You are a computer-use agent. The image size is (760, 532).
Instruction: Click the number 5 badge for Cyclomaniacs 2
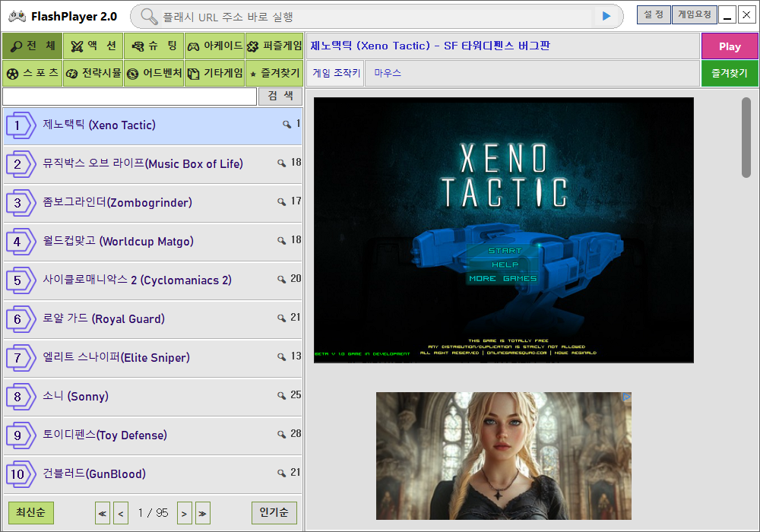[x=21, y=280]
